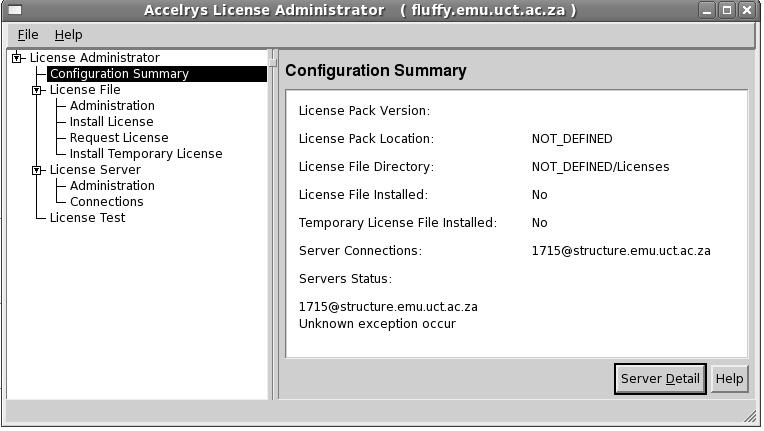764x431 pixels.
Task: Click the window resize grip corner
Action: (750, 413)
